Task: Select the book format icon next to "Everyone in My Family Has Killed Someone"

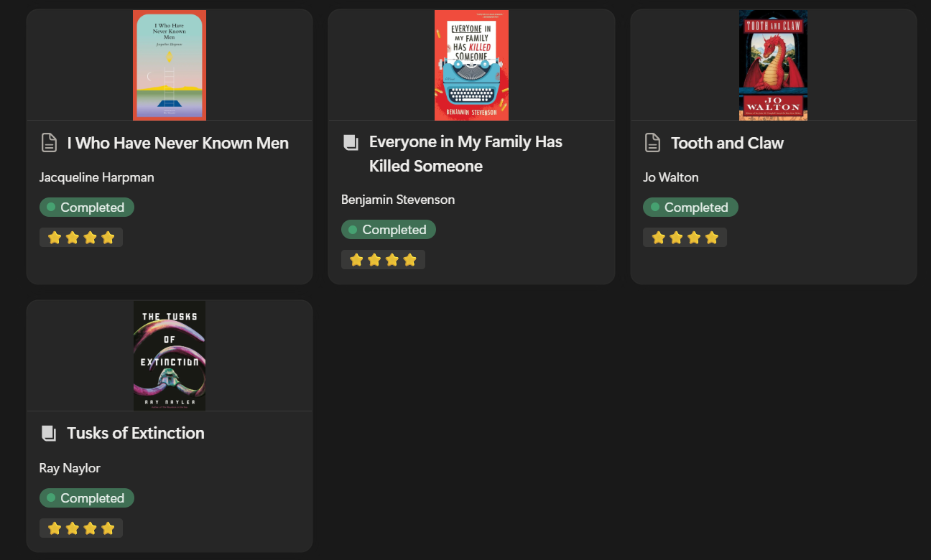Action: 351,141
